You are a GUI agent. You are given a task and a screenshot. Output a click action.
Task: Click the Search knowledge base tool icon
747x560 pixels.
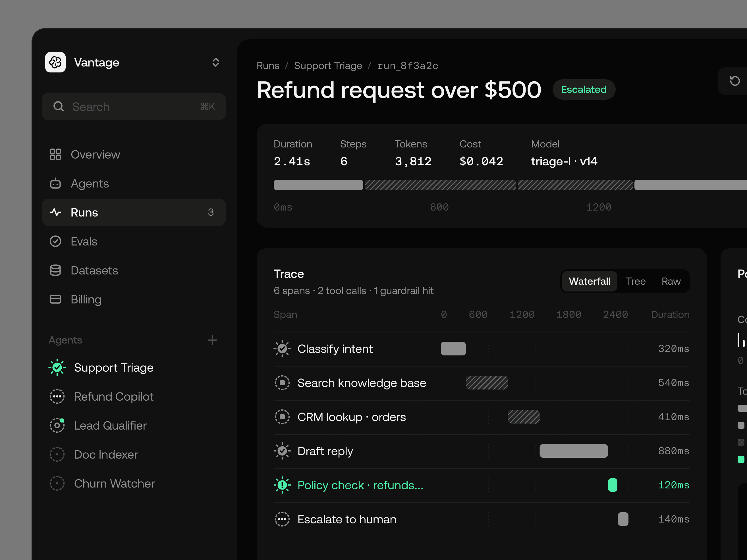pyautogui.click(x=282, y=383)
